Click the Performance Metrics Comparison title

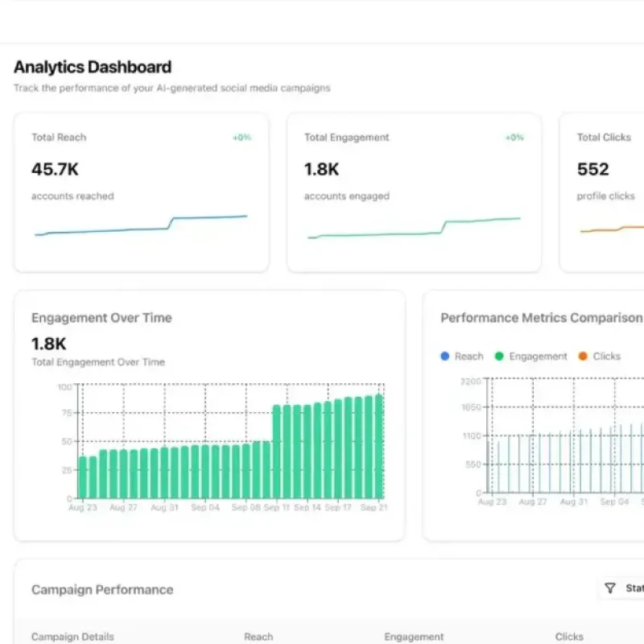tap(541, 317)
